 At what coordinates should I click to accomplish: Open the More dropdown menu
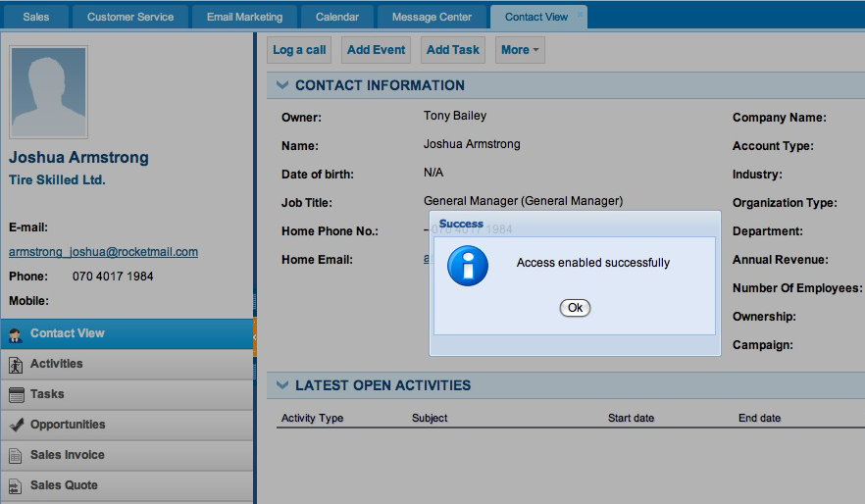(x=520, y=50)
